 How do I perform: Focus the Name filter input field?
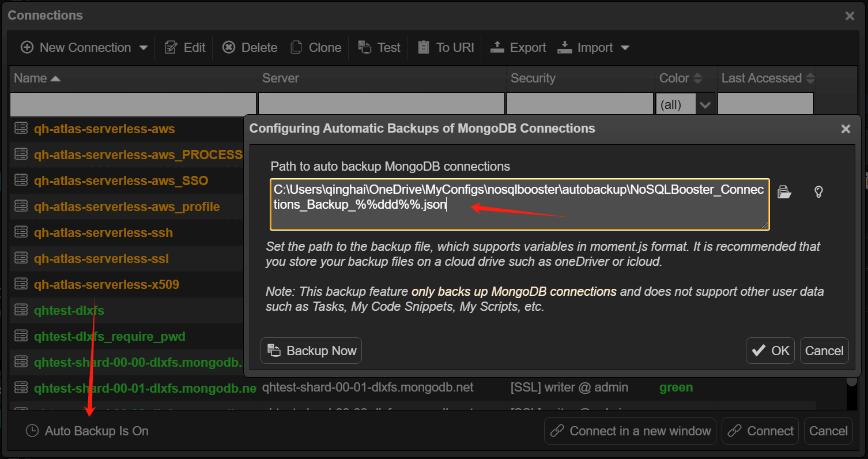(x=133, y=104)
